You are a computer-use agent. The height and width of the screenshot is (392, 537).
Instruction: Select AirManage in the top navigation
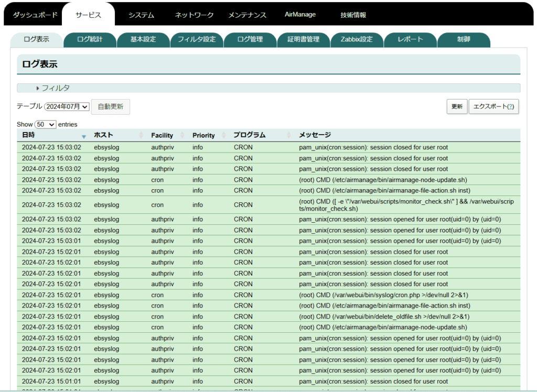pos(300,15)
